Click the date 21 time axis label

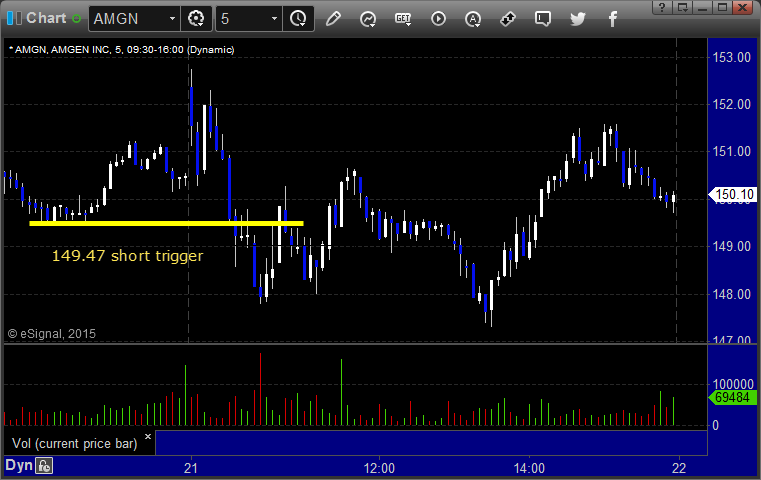coord(191,468)
